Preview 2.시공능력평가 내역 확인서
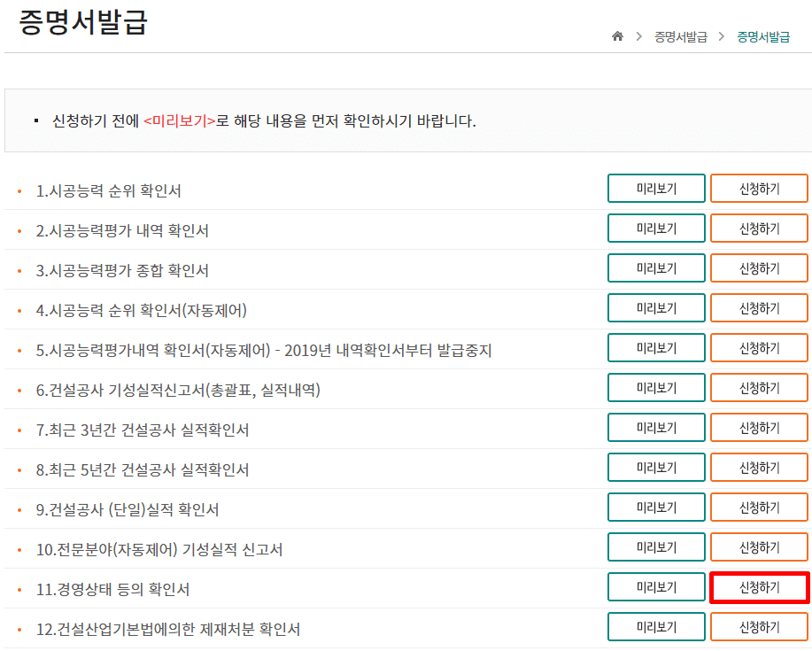812x651 pixels. (x=656, y=228)
